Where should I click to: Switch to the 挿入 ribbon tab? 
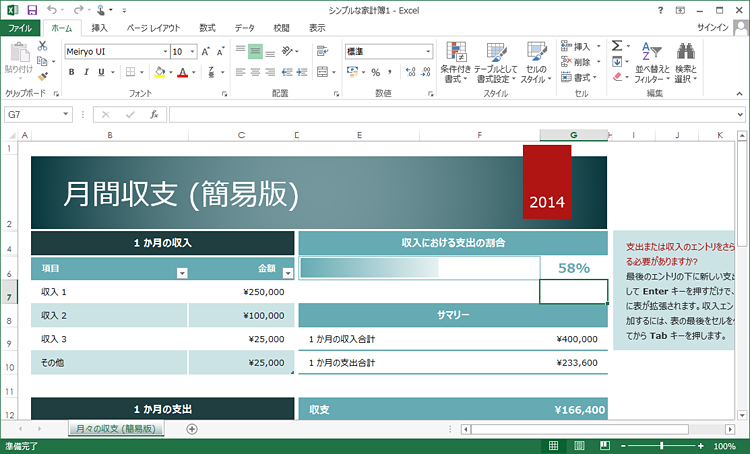pos(99,28)
